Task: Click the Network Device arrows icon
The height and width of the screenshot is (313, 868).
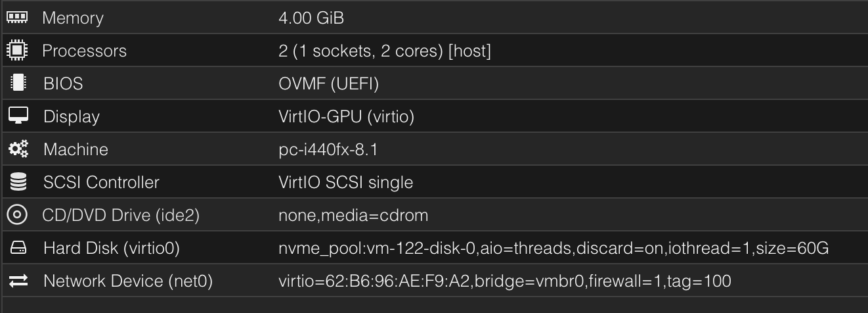Action: 18,281
